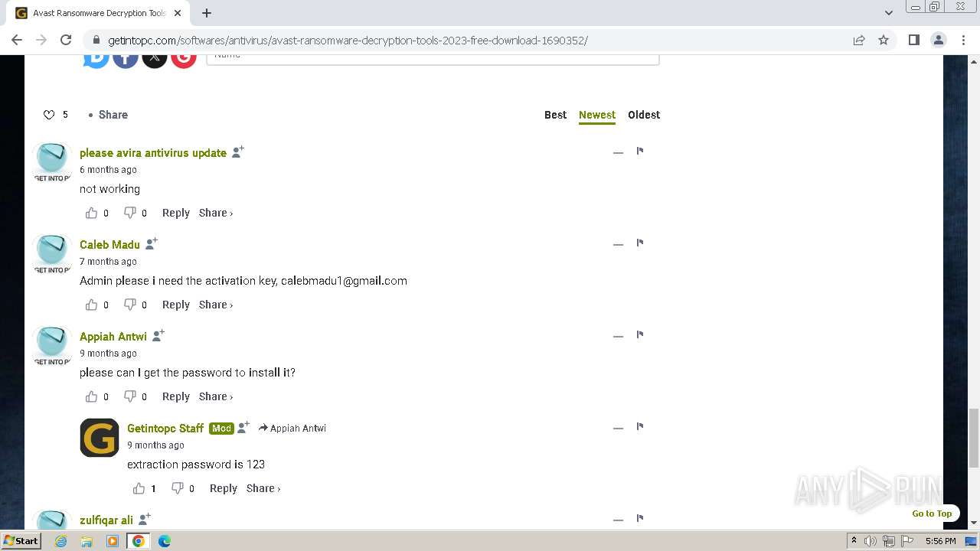Expand Share options on Getintopc Staff reply
The image size is (980, 551).
[x=263, y=488]
